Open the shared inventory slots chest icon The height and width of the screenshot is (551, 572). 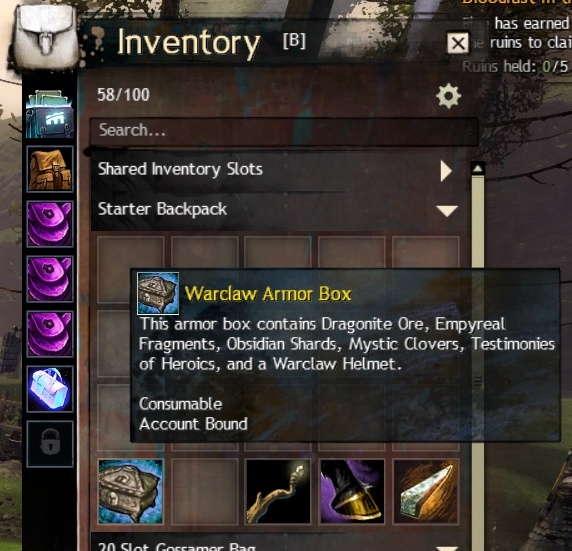(50, 114)
